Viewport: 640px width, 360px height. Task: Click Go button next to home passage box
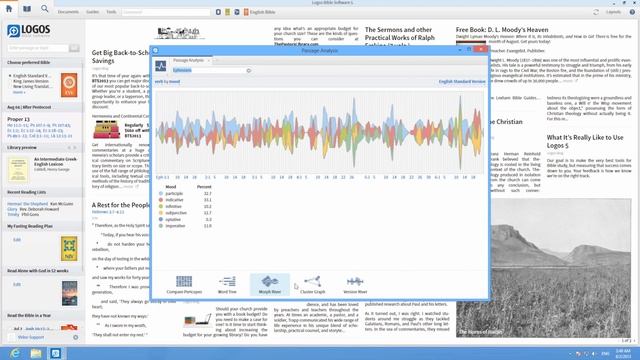tap(74, 48)
